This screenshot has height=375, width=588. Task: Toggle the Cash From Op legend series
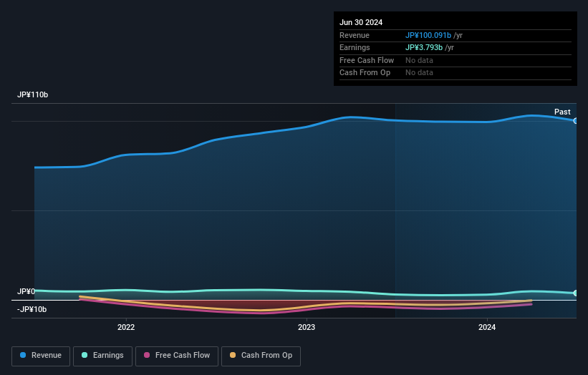coord(261,356)
